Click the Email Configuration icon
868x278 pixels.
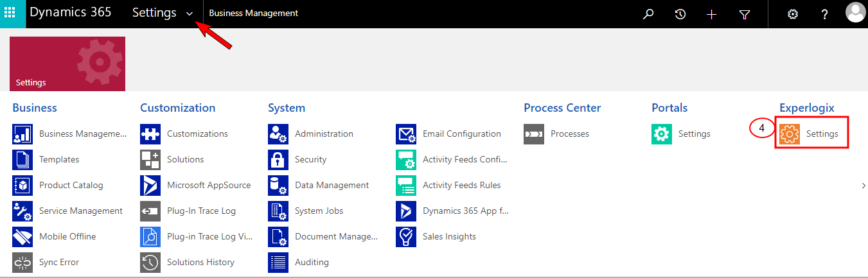[x=406, y=134]
